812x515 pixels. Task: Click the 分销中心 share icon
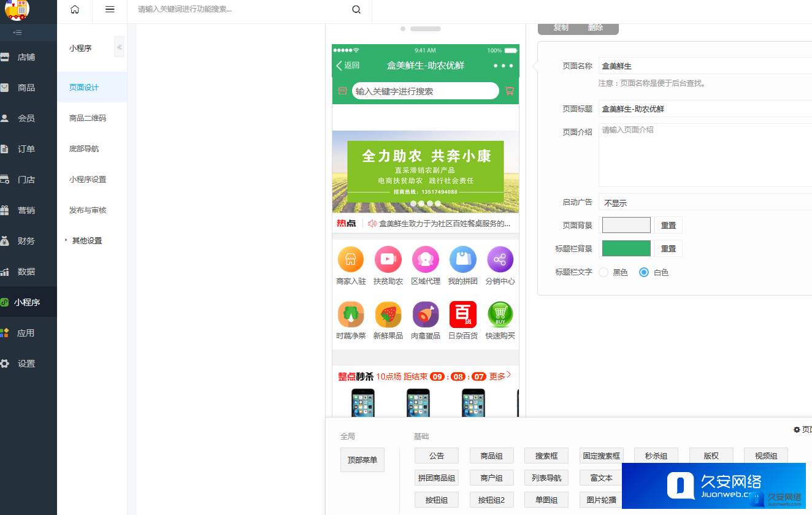tap(500, 259)
